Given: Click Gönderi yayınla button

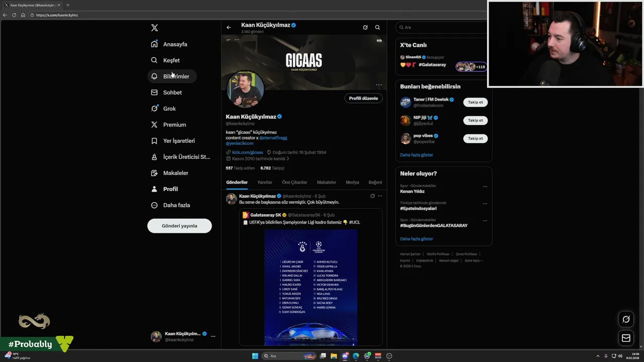Looking at the screenshot, I should pos(180,226).
